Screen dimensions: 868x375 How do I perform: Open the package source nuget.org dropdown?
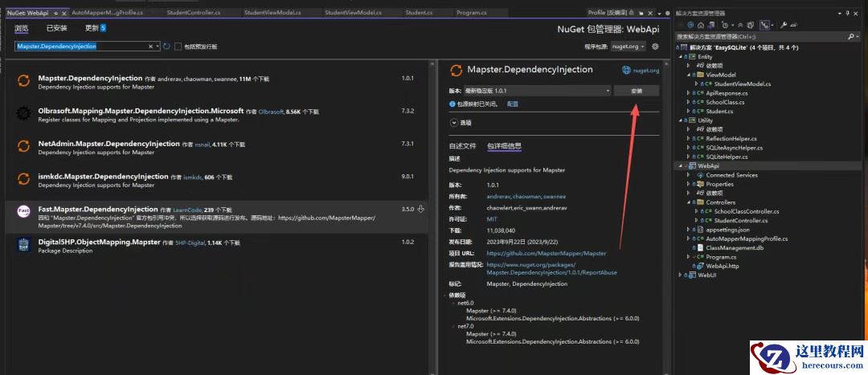628,47
